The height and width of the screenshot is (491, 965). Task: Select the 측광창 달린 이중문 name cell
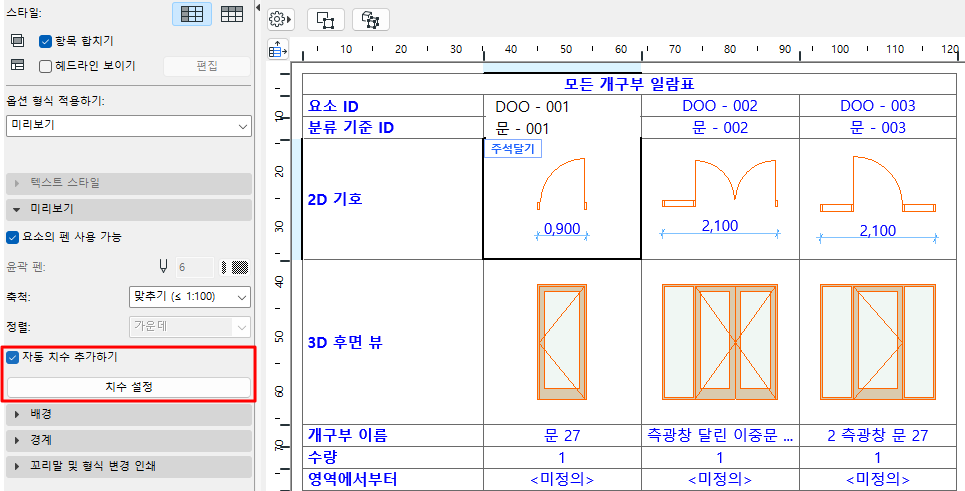tap(720, 436)
